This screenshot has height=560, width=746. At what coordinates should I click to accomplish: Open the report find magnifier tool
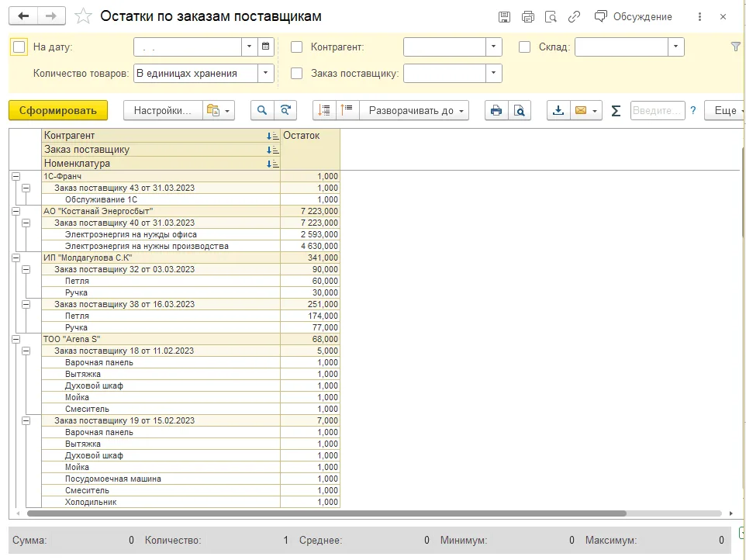(262, 110)
